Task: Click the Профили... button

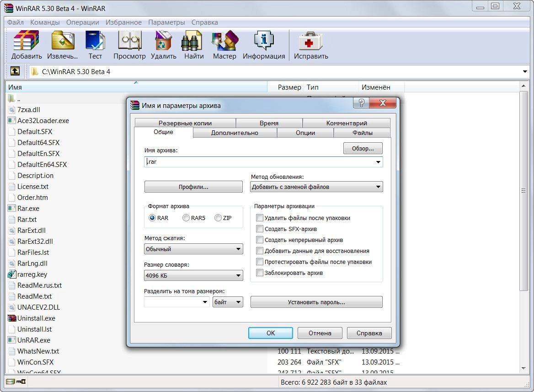Action: (x=193, y=187)
